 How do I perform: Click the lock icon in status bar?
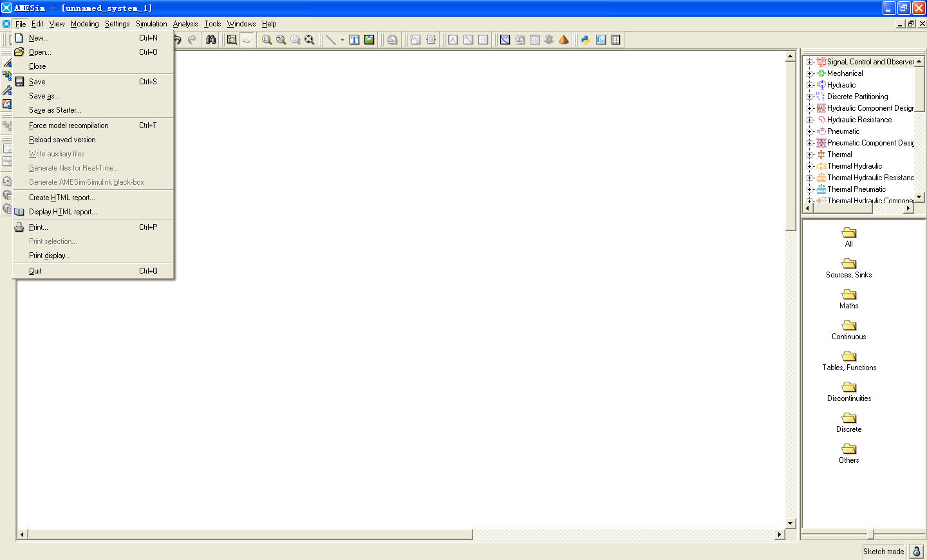pyautogui.click(x=916, y=552)
